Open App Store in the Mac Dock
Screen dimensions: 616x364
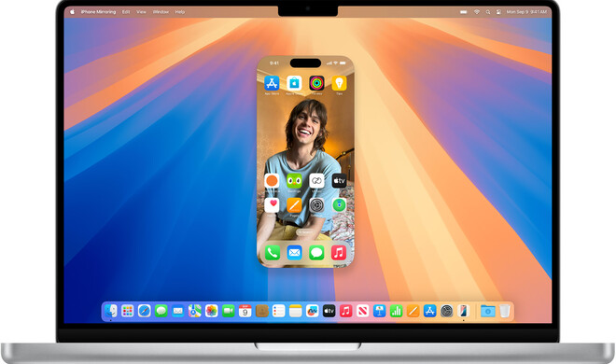coord(429,311)
